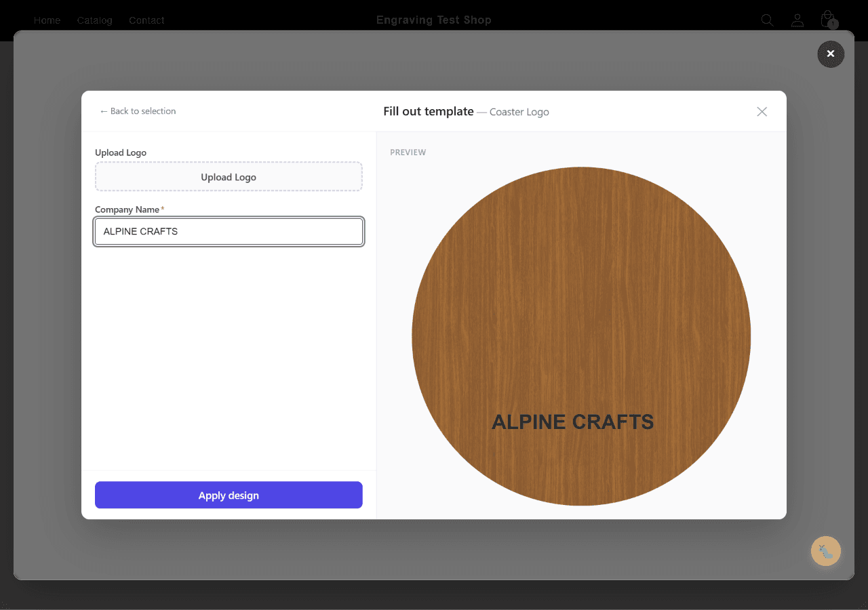Select the magnifier to search the shop

point(767,20)
